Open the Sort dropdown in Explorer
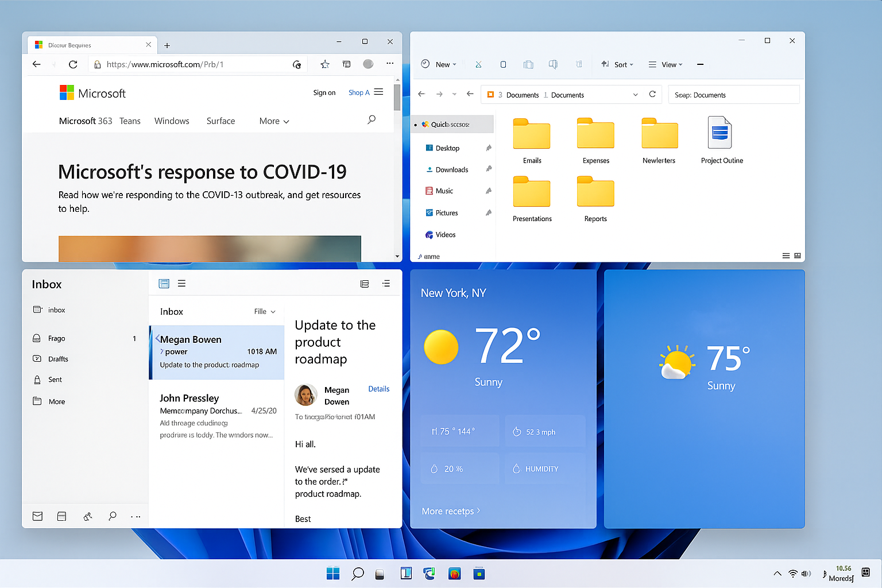Viewport: 882px width, 588px height. 617,64
